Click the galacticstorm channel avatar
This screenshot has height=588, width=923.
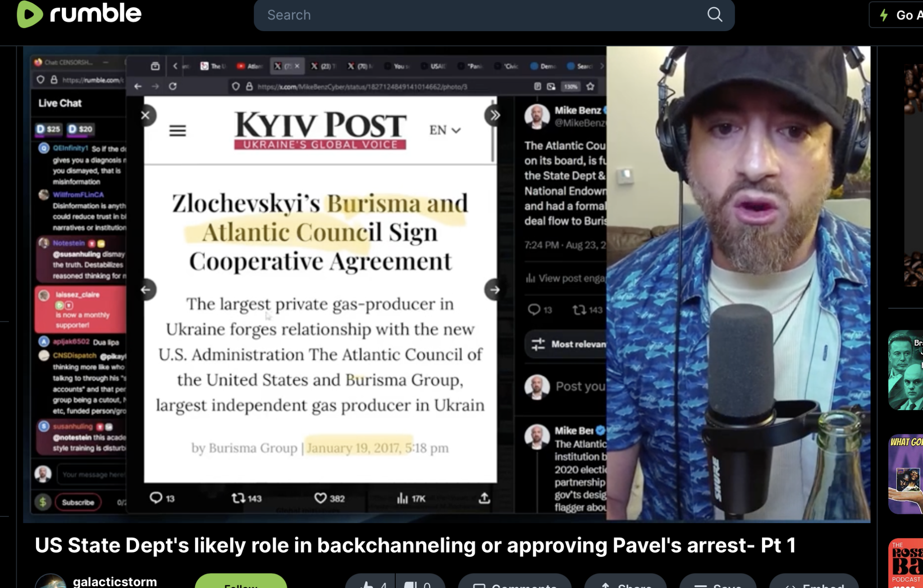(x=50, y=581)
